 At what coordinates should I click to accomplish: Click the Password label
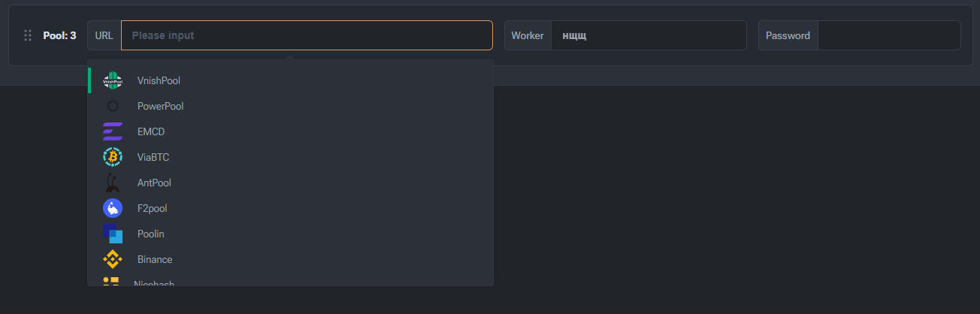(x=788, y=35)
